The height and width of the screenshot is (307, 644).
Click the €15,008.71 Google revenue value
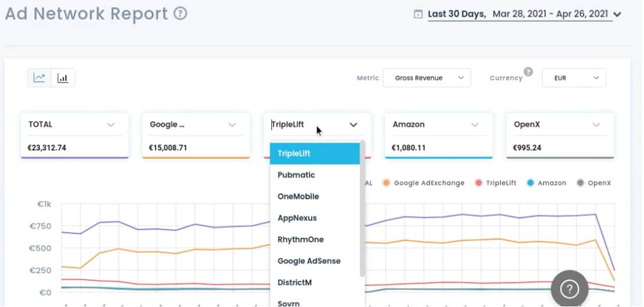tap(168, 148)
